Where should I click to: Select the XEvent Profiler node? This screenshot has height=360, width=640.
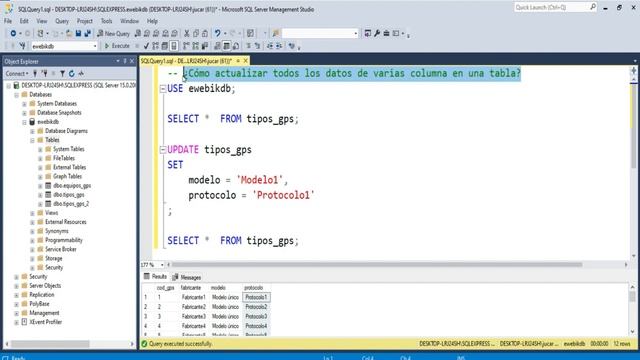[x=45, y=322]
